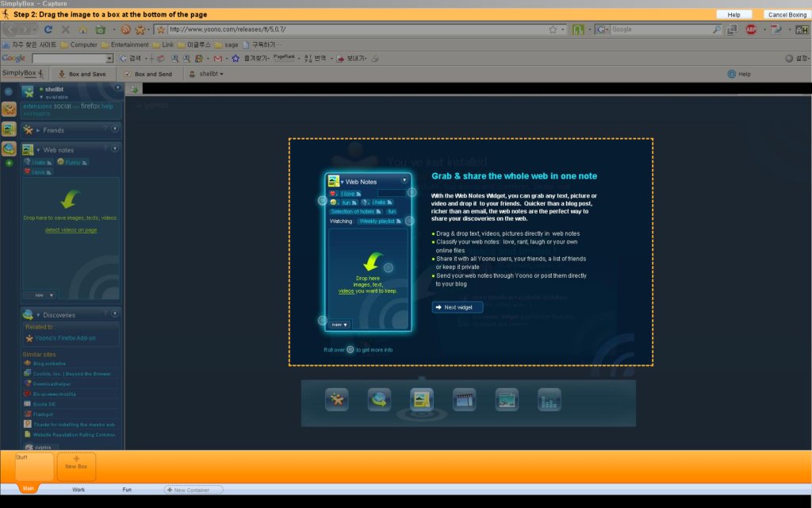Image resolution: width=812 pixels, height=508 pixels.
Task: Switch to the Work container tab
Action: [x=79, y=490]
